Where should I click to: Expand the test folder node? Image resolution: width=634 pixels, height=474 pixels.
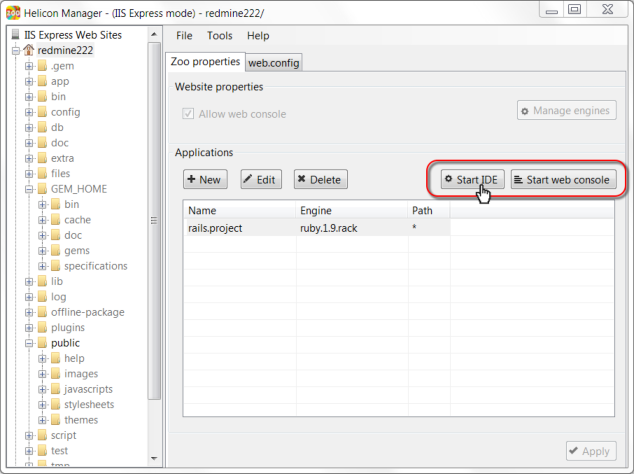(x=29, y=451)
